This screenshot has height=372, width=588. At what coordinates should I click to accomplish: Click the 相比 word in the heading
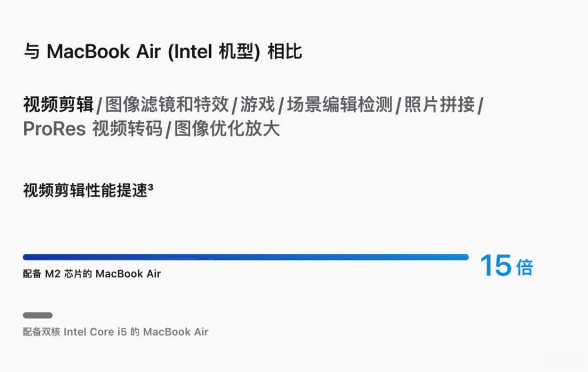(285, 51)
